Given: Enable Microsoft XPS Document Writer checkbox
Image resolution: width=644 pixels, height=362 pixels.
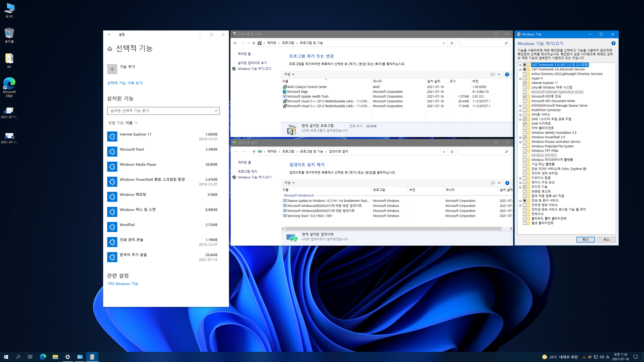Looking at the screenshot, I should click(x=525, y=101).
